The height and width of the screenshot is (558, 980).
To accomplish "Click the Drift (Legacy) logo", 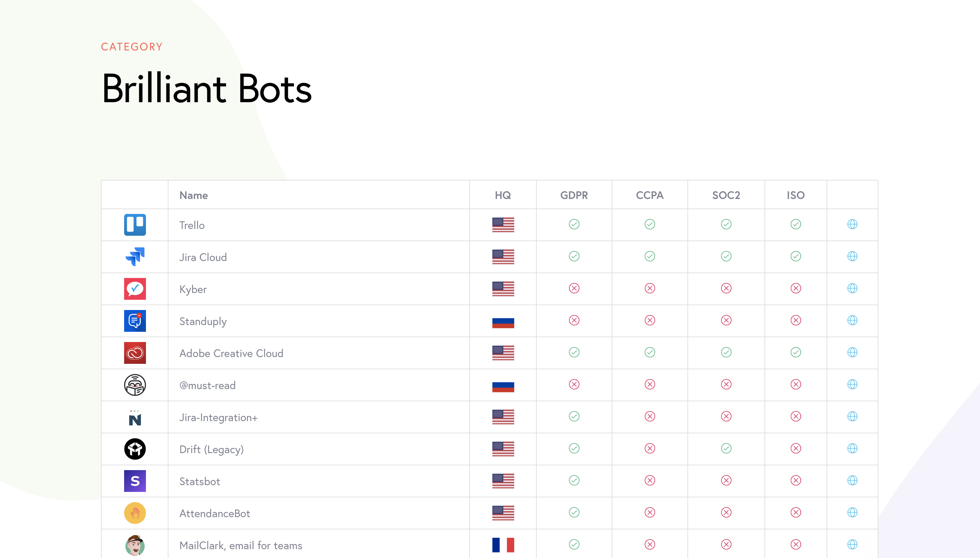I will [135, 449].
